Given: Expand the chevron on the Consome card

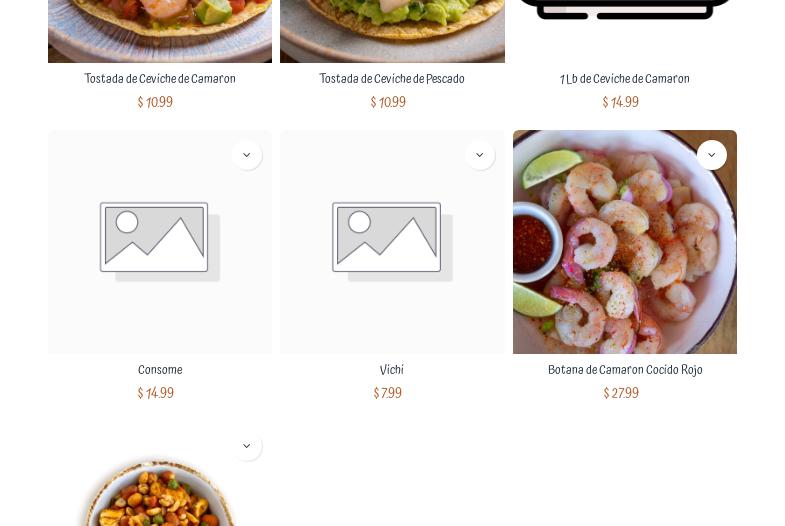Looking at the screenshot, I should pyautogui.click(x=247, y=155).
